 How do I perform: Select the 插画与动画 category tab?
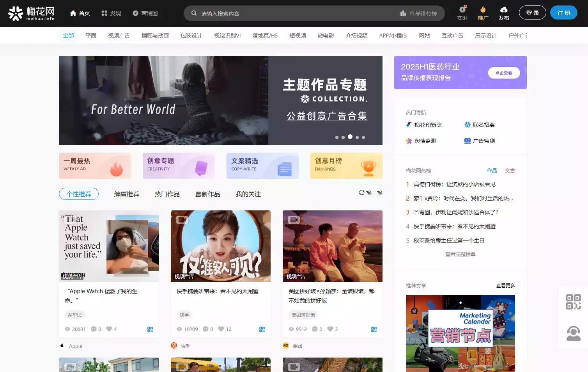(x=155, y=36)
